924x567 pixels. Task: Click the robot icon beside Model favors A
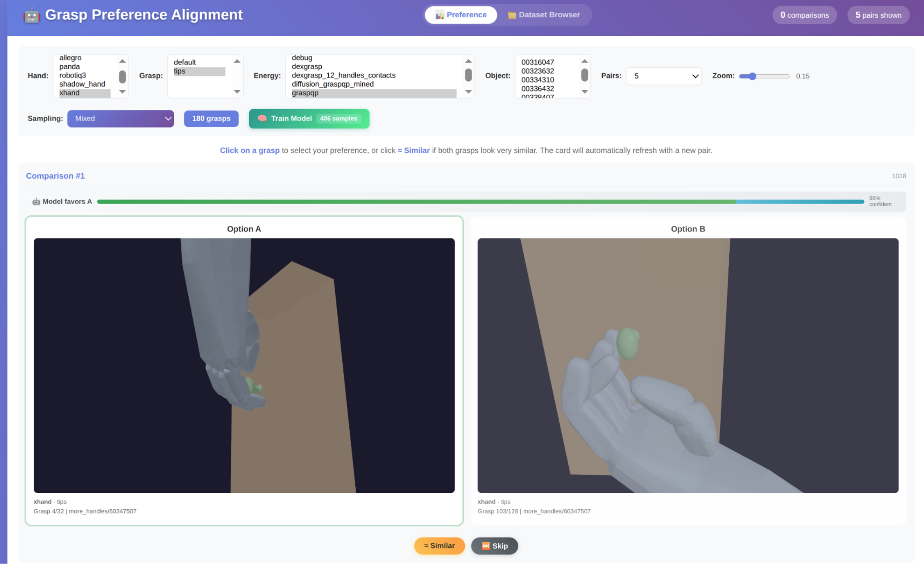click(x=36, y=202)
